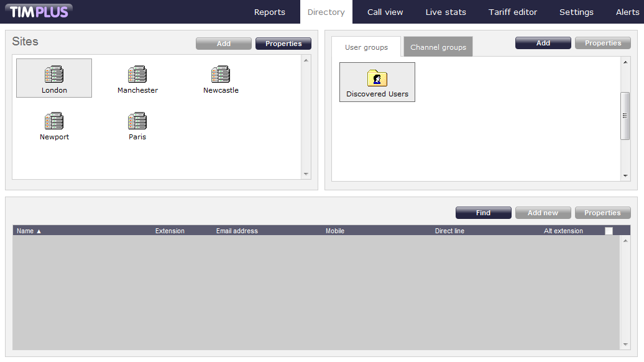Switch to the Channel groups tab
This screenshot has width=644, height=362.
click(438, 47)
